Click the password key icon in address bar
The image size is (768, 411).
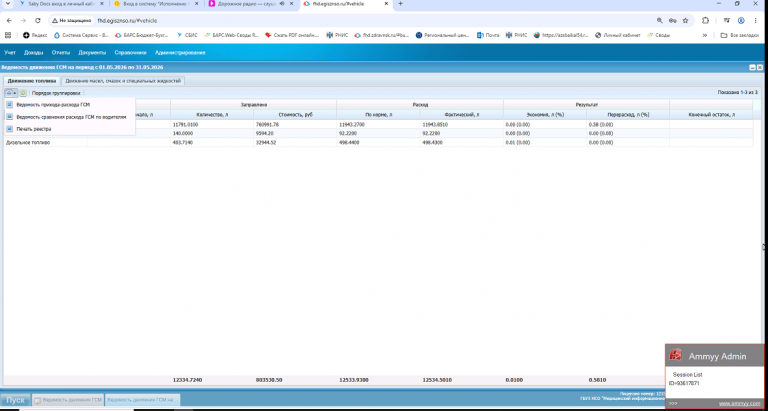click(x=672, y=21)
